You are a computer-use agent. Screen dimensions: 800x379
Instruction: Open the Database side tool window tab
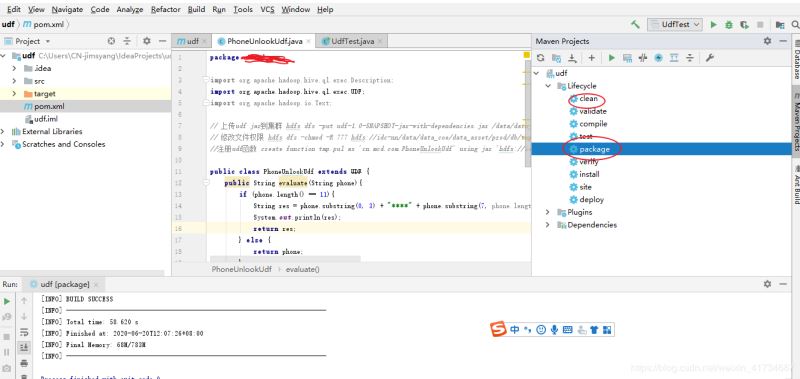pyautogui.click(x=795, y=60)
